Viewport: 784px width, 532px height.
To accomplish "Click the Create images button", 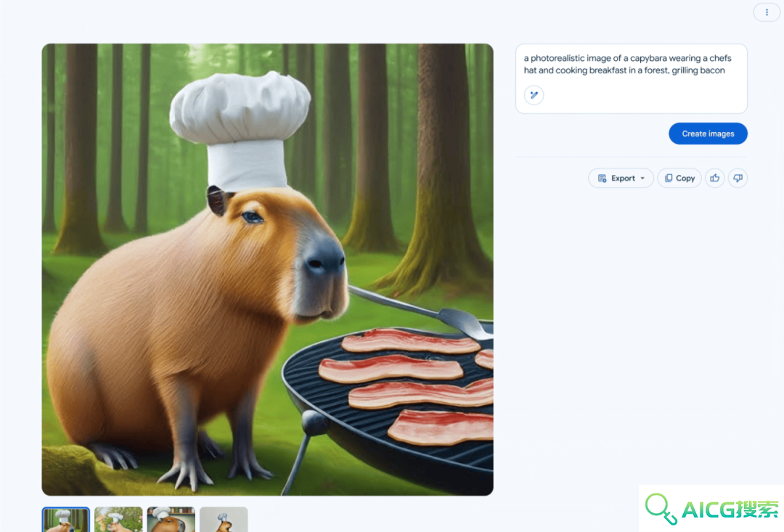I will pos(708,134).
